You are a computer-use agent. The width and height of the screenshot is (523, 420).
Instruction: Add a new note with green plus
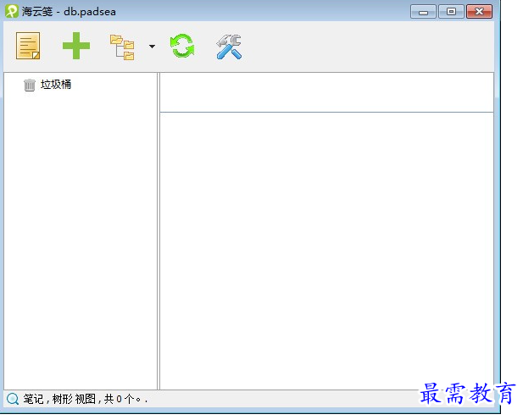tap(76, 46)
